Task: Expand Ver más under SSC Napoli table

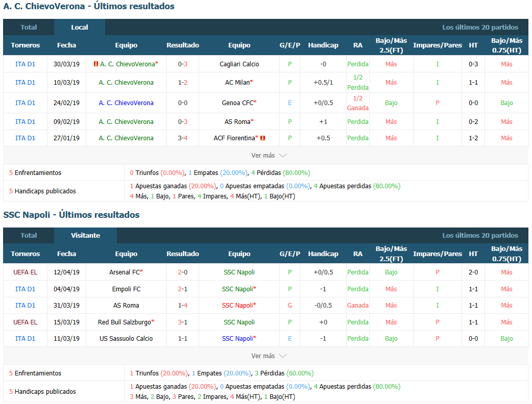Action: pyautogui.click(x=269, y=356)
